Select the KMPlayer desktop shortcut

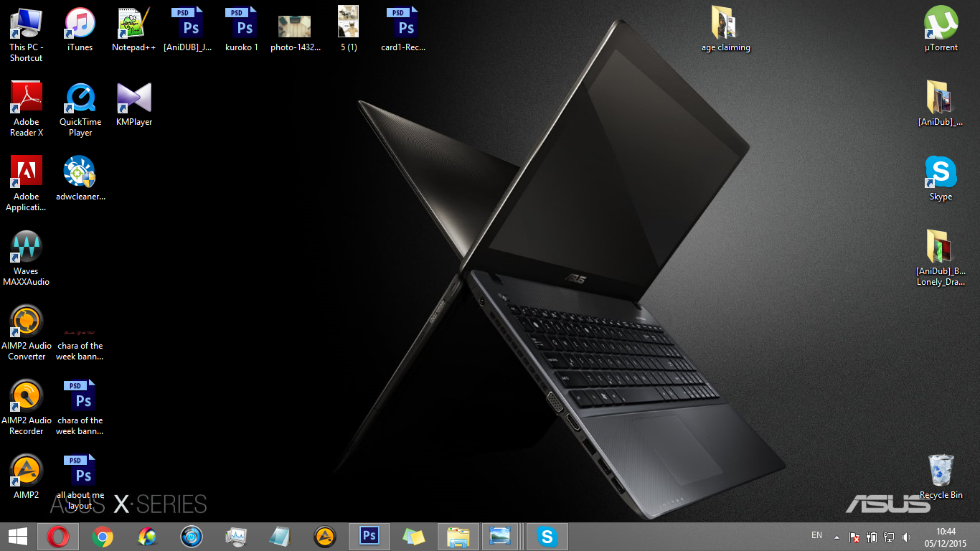pos(134,104)
